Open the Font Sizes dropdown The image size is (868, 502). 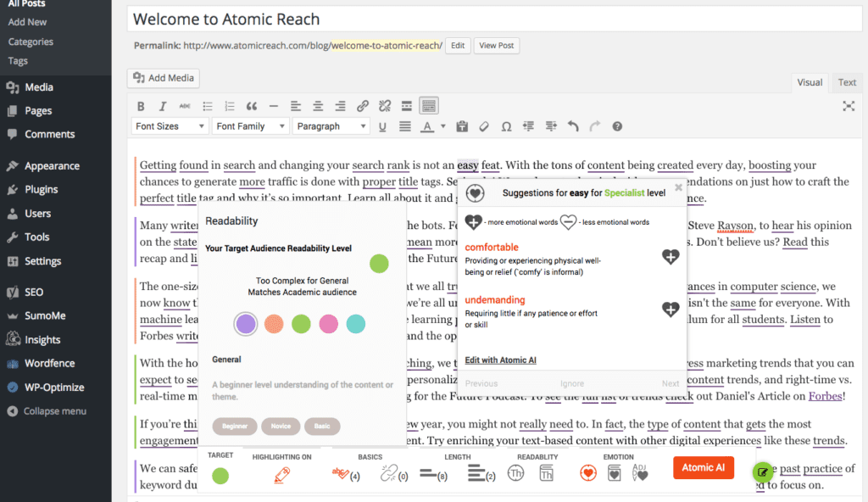[170, 126]
